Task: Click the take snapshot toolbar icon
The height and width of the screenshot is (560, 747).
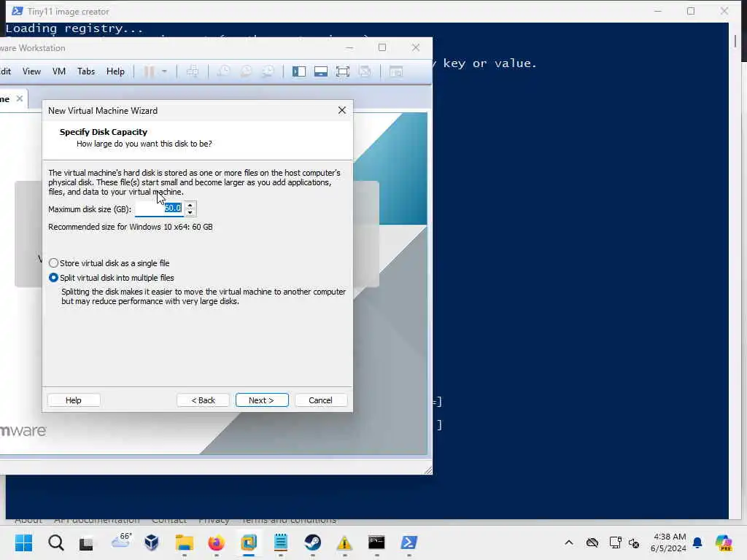Action: click(x=223, y=71)
